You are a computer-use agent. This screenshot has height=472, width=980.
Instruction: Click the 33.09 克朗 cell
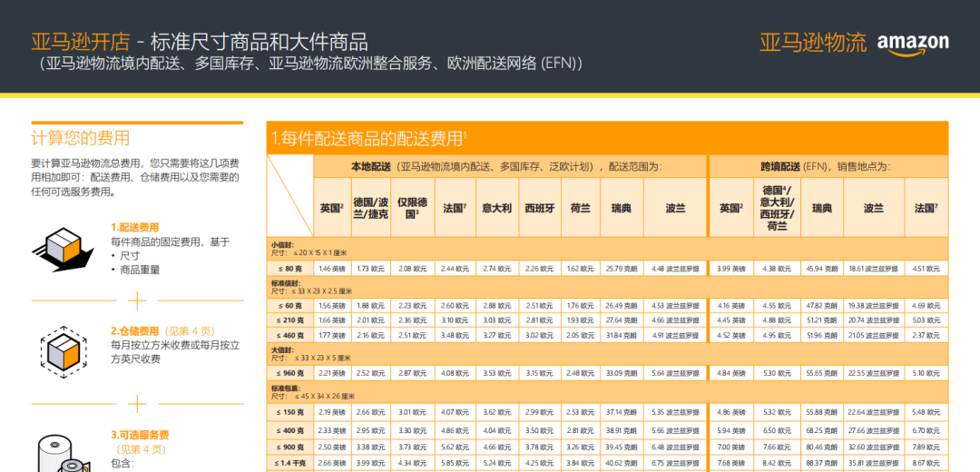622,373
